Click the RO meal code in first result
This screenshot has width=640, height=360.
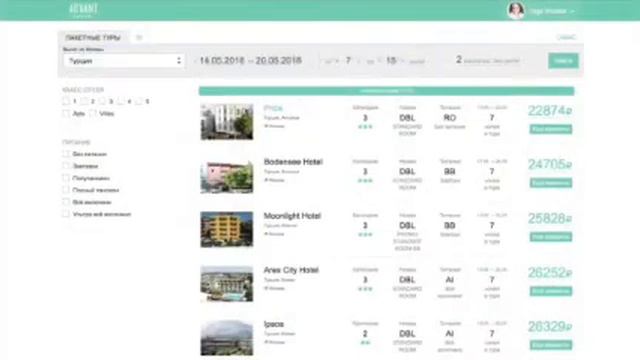449,118
